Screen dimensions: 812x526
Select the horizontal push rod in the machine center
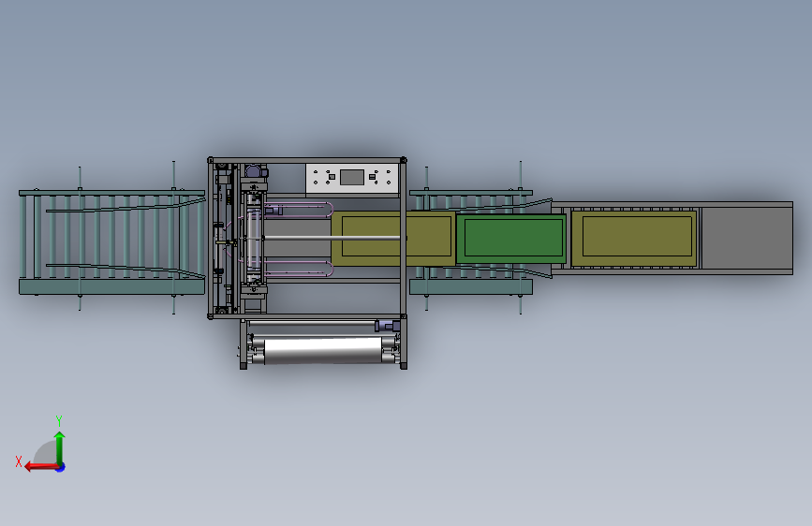[x=332, y=238]
